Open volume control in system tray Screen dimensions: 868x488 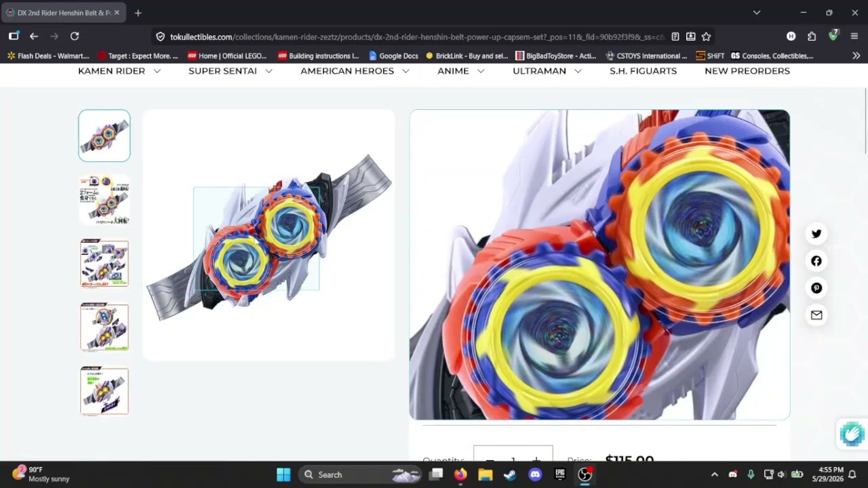(781, 474)
